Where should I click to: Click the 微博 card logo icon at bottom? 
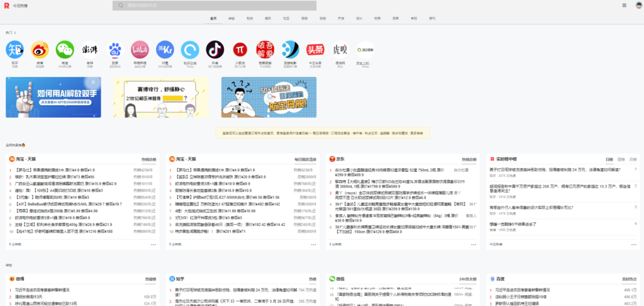coord(12,279)
